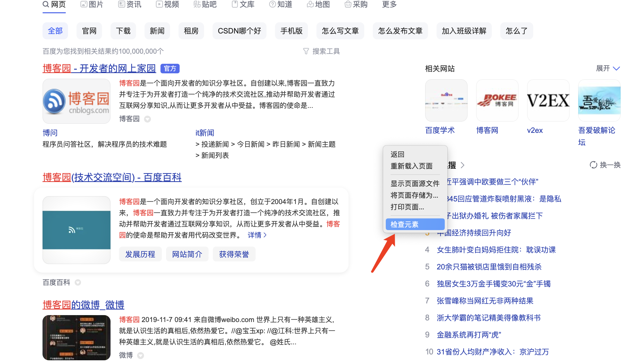635x364 pixels.
Task: Select the 全部 filter chip
Action: (x=55, y=31)
